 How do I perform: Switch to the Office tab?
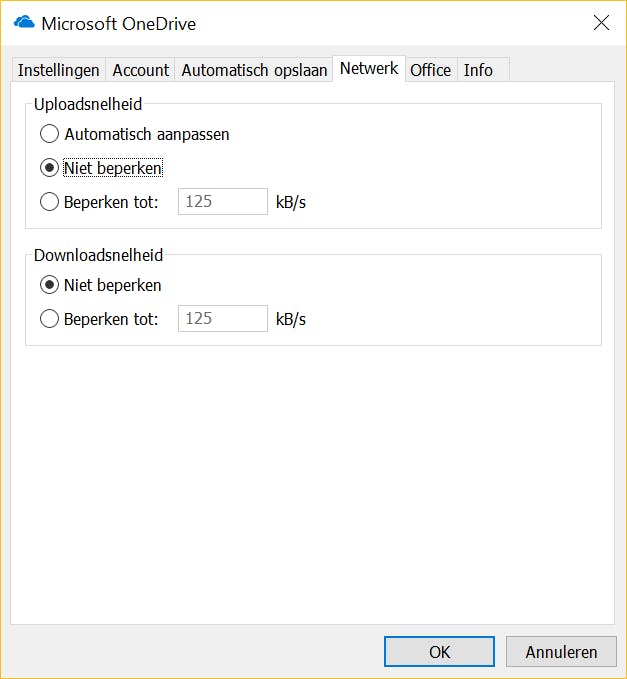[x=431, y=70]
